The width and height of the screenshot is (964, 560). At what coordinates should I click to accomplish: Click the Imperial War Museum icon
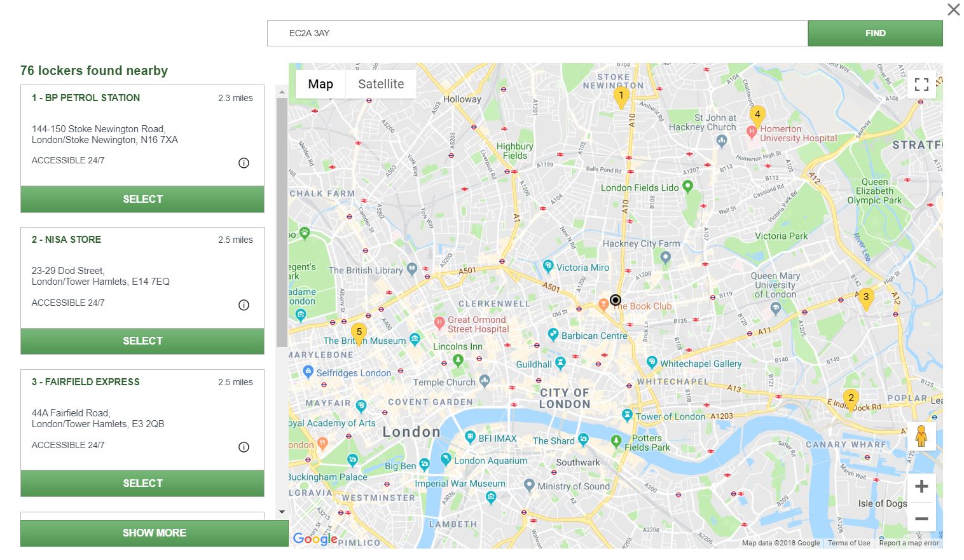click(490, 498)
